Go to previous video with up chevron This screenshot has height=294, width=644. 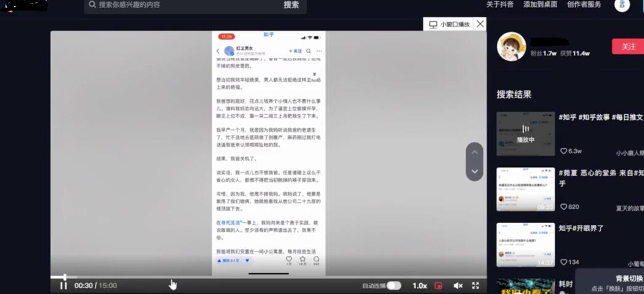click(x=474, y=152)
